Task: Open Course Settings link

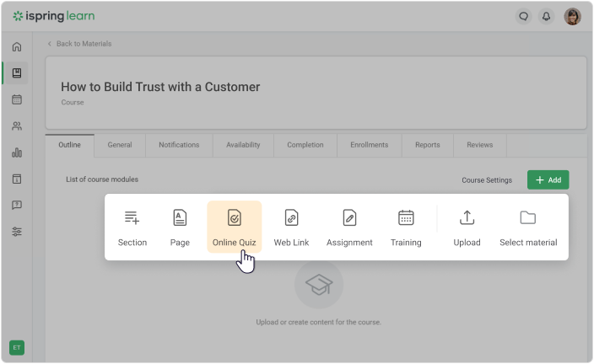Action: coord(487,180)
